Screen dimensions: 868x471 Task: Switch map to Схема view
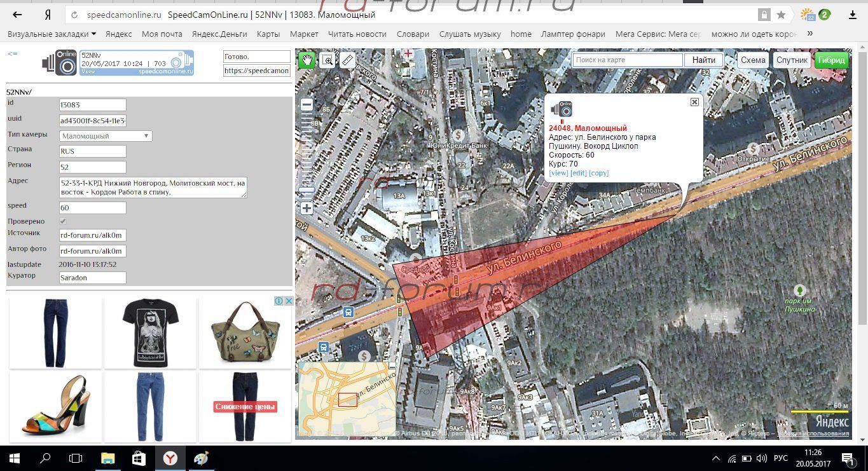click(x=753, y=60)
